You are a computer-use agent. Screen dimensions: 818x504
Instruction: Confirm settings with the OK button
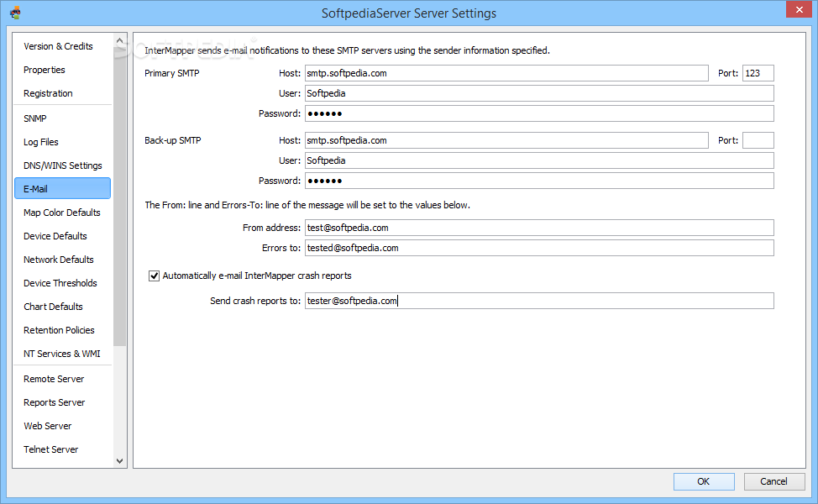(704, 481)
